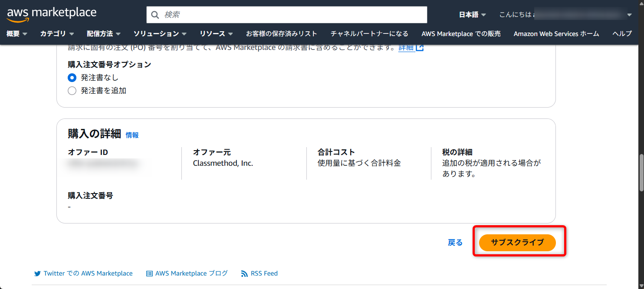Select the 発注書なし radio option

[72, 78]
